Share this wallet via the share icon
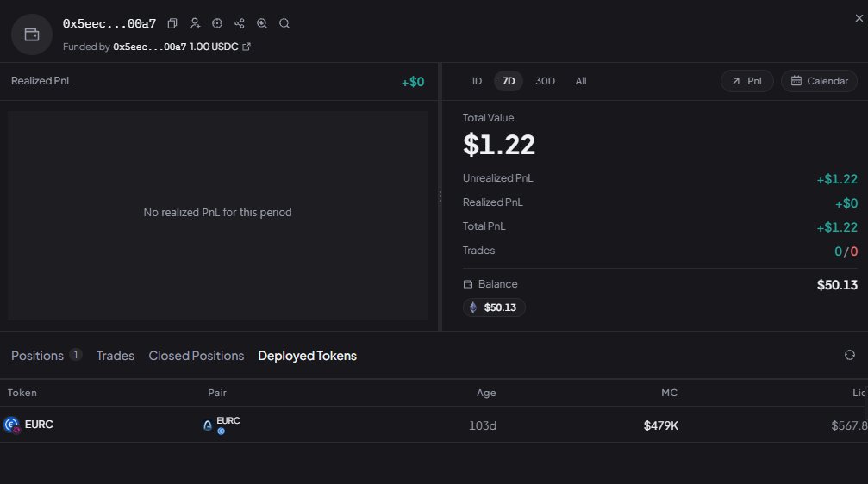The width and height of the screenshot is (868, 484). (239, 23)
